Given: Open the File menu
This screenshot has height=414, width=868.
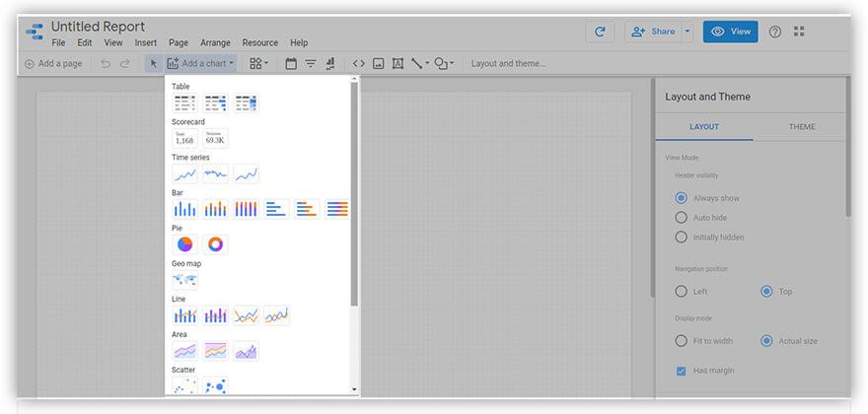Looking at the screenshot, I should [x=58, y=42].
